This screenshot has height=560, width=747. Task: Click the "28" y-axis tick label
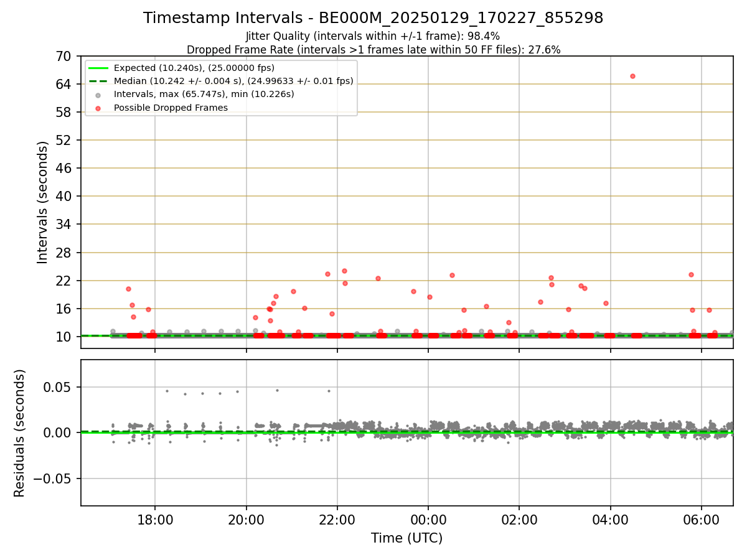click(63, 253)
